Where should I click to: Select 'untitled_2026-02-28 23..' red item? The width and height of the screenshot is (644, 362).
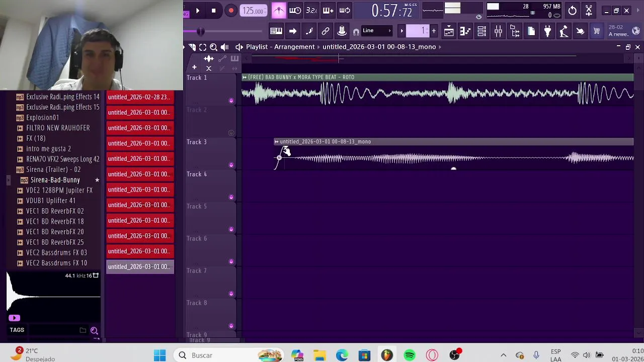pyautogui.click(x=140, y=97)
